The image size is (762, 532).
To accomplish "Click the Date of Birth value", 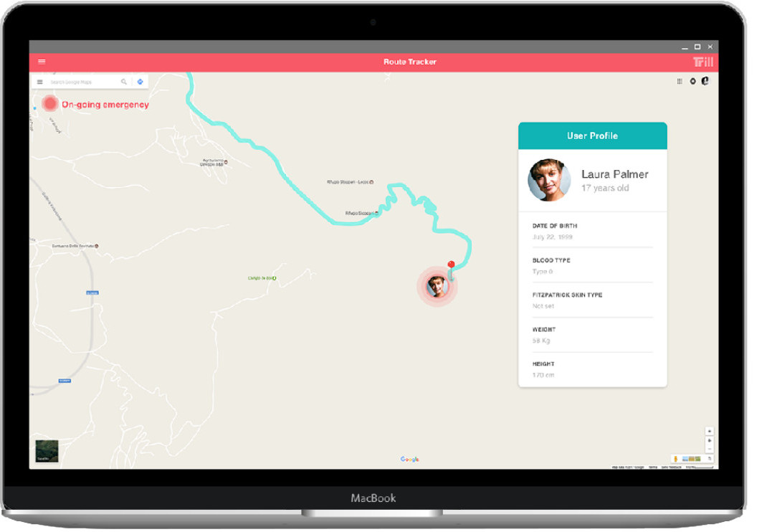I will (552, 237).
